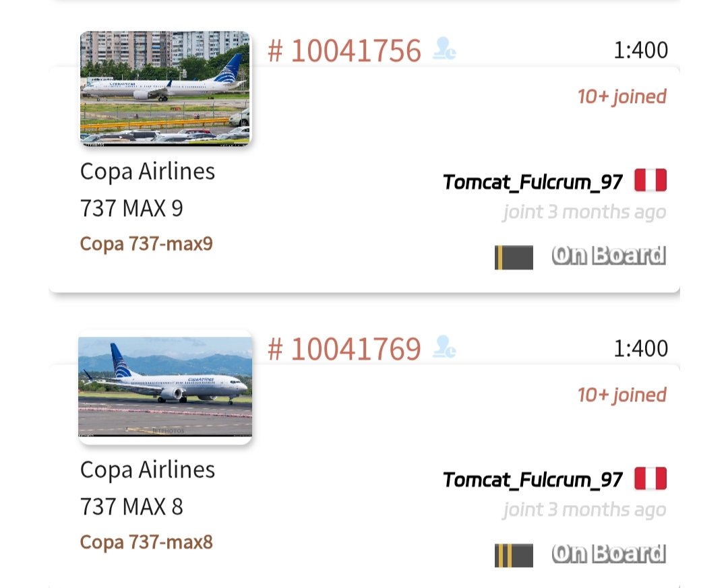Click the On Board status on the MAX 8 card
This screenshot has height=588, width=728.
click(x=609, y=554)
